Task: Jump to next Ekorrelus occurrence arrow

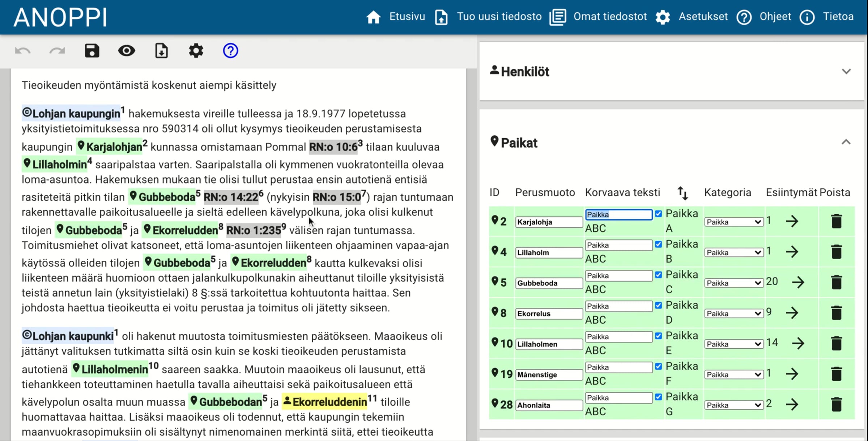Action: pyautogui.click(x=792, y=312)
